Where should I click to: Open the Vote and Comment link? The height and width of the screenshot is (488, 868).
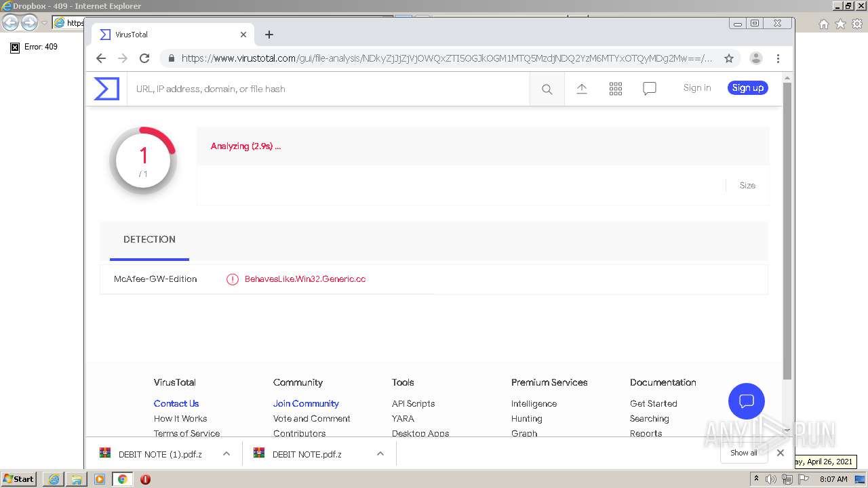(312, 419)
